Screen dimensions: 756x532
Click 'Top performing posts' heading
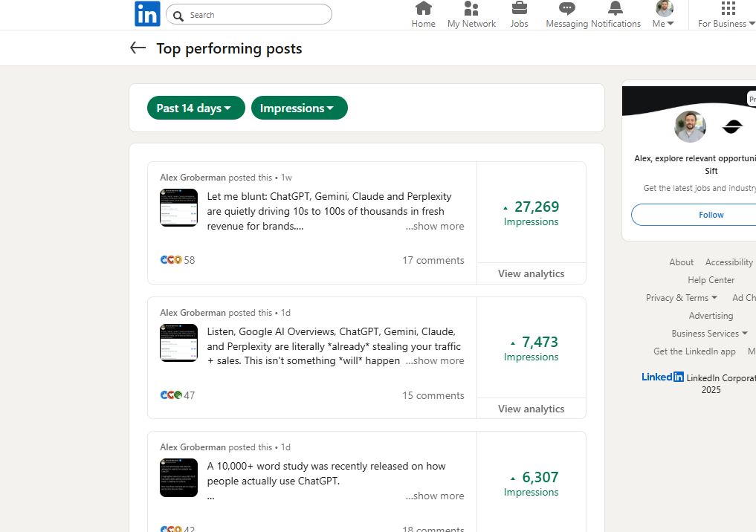pos(229,49)
